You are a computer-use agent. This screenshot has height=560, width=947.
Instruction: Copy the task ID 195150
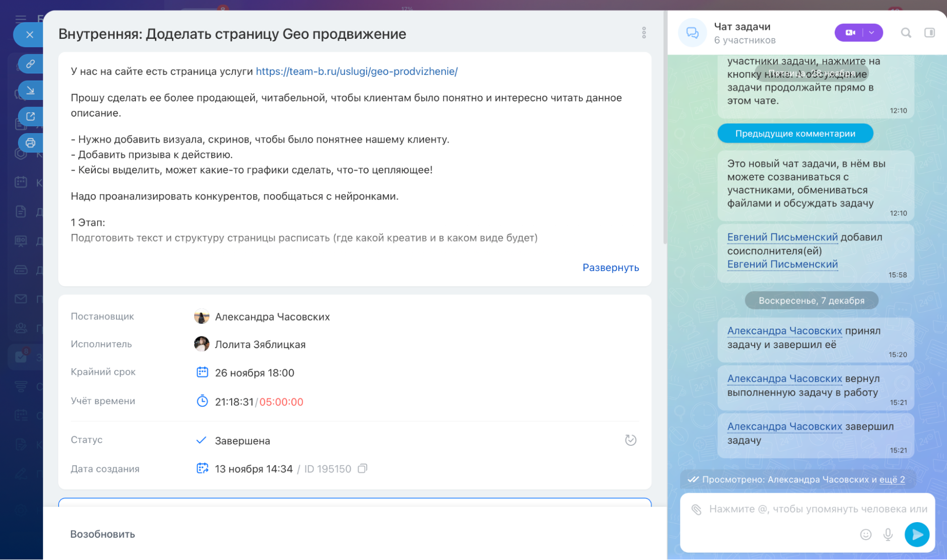click(362, 469)
